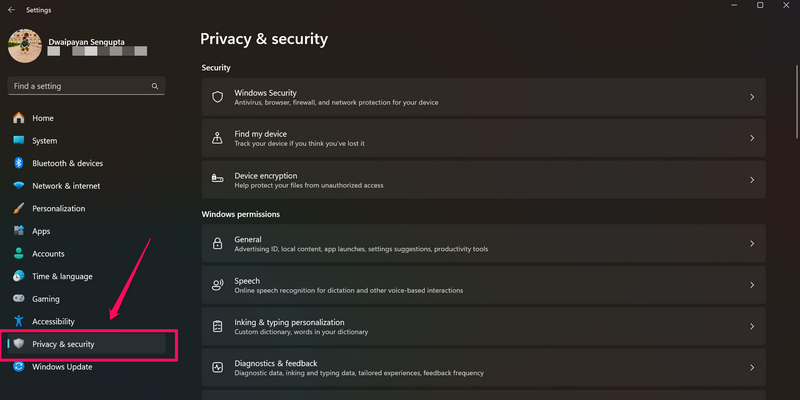Expand Windows Security with its chevron

point(751,97)
